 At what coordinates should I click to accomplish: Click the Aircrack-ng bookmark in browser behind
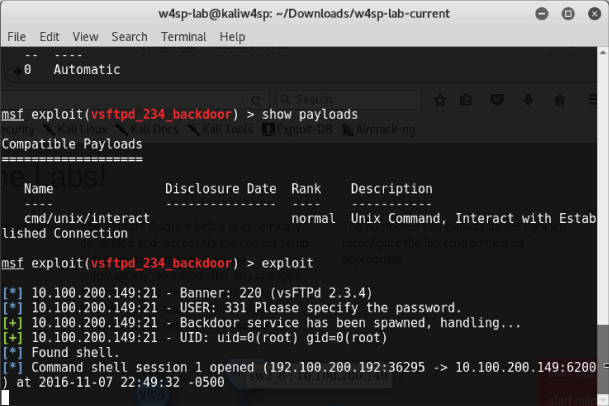tap(379, 129)
